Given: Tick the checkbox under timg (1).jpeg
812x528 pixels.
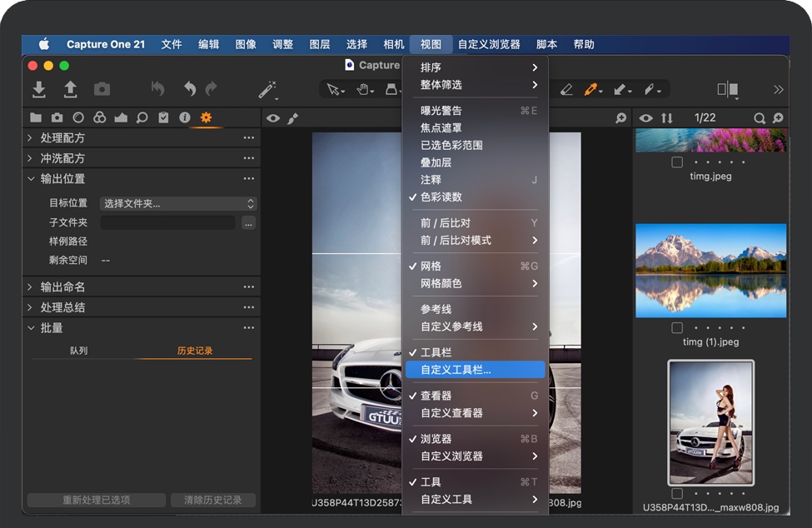Looking at the screenshot, I should [677, 328].
